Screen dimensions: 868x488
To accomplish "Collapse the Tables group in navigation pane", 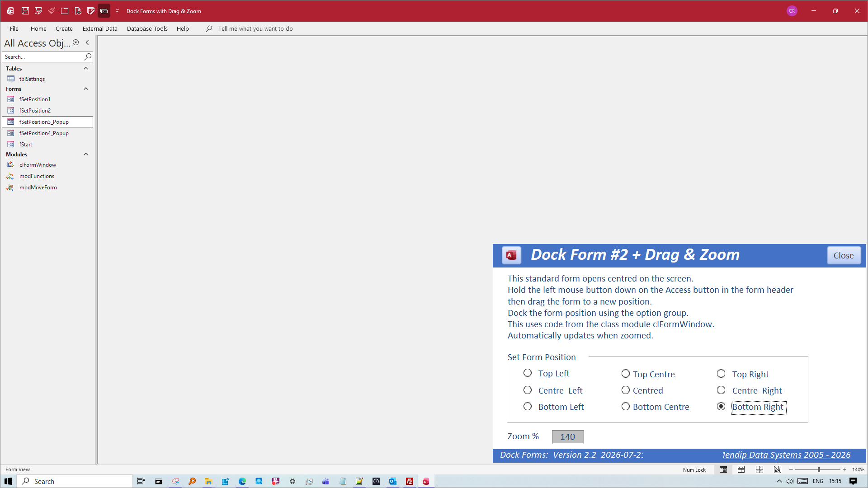I will [86, 68].
